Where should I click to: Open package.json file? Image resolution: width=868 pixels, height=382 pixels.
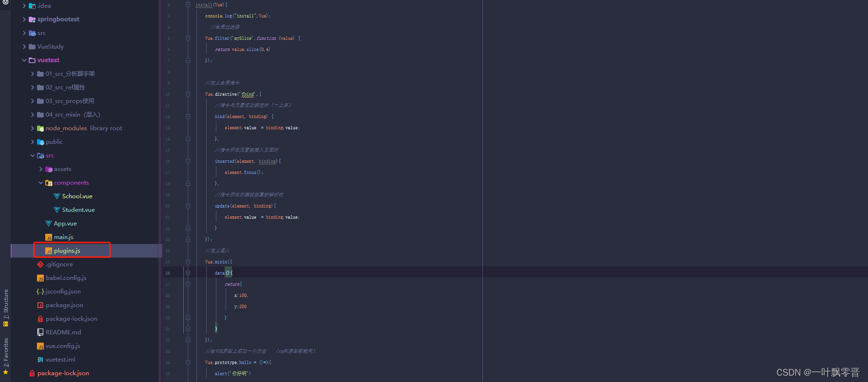coord(64,305)
